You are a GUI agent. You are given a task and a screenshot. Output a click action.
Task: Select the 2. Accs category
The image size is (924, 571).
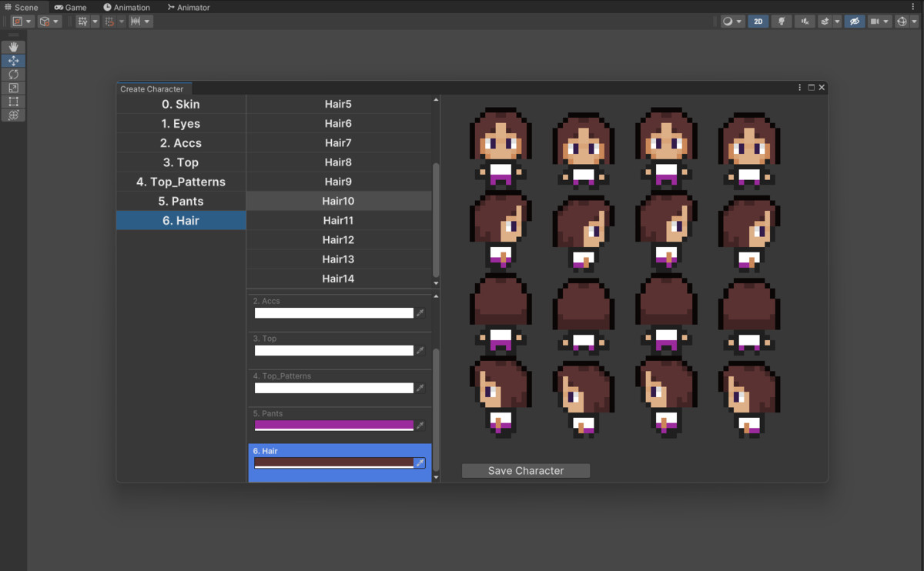click(181, 143)
